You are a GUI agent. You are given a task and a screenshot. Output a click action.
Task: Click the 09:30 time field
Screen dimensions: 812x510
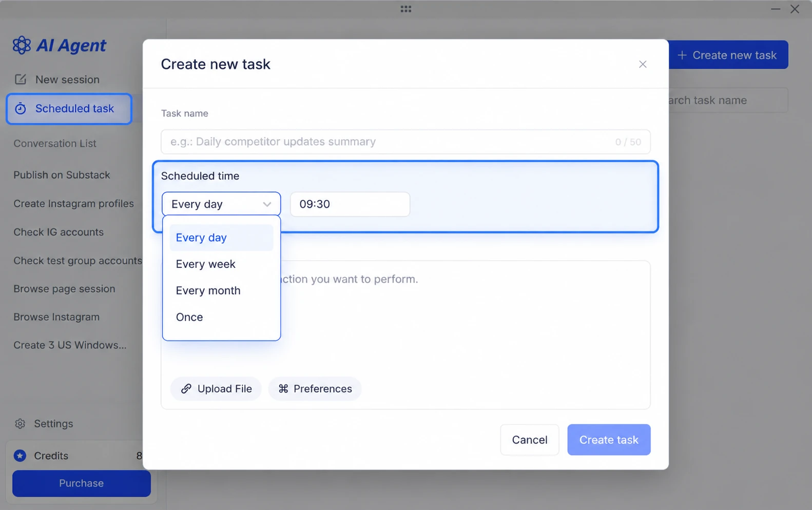click(x=350, y=204)
